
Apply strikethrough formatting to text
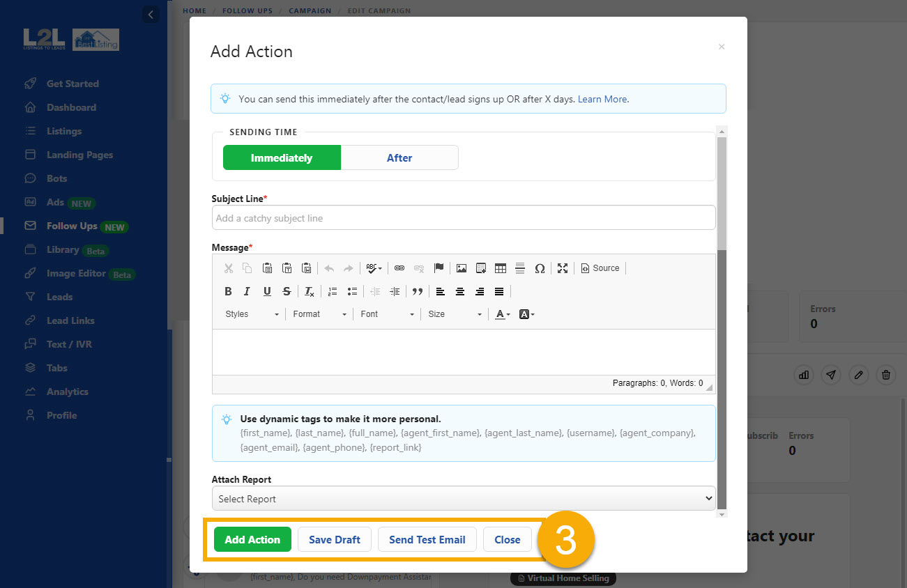click(x=287, y=291)
